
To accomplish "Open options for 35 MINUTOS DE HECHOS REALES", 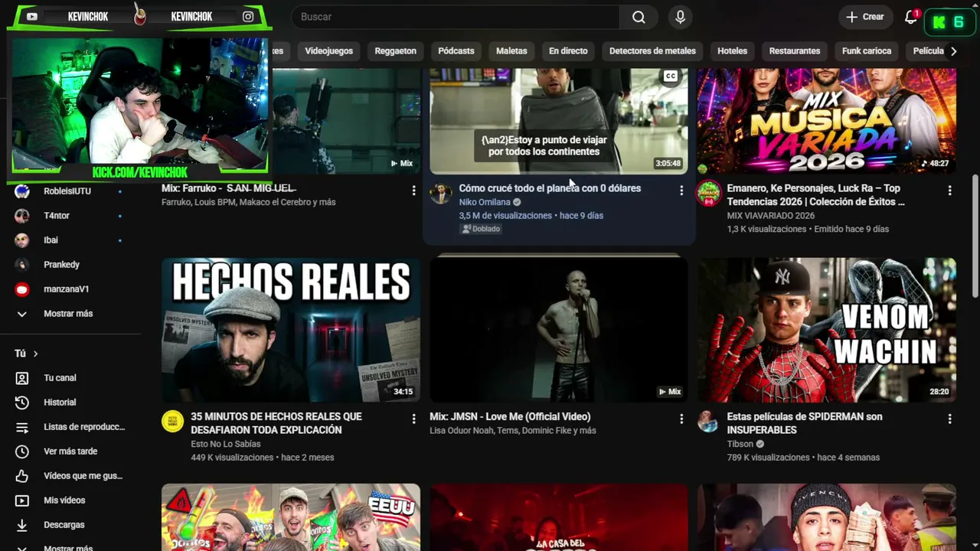I will coord(413,419).
